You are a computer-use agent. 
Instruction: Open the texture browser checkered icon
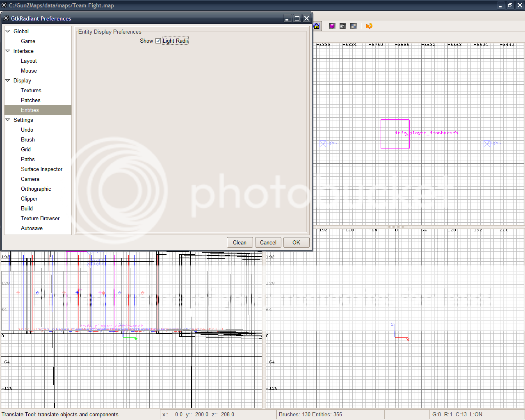(354, 26)
